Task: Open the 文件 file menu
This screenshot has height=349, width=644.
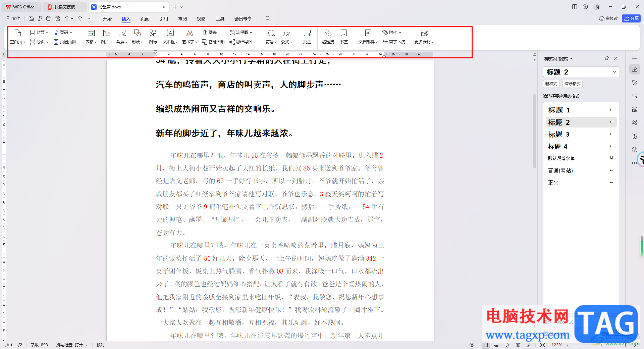Action: coord(13,18)
